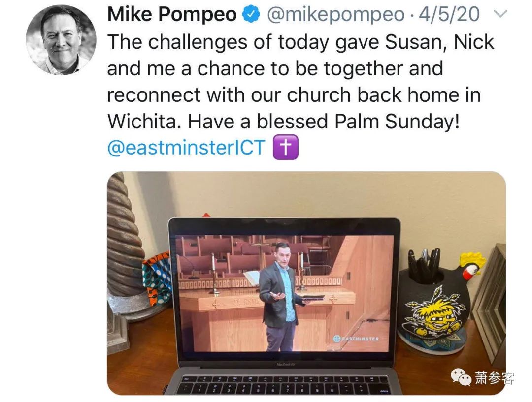Click the tweet text about Palm Sunday
Viewport: 532px width, 402px height.
(300, 81)
